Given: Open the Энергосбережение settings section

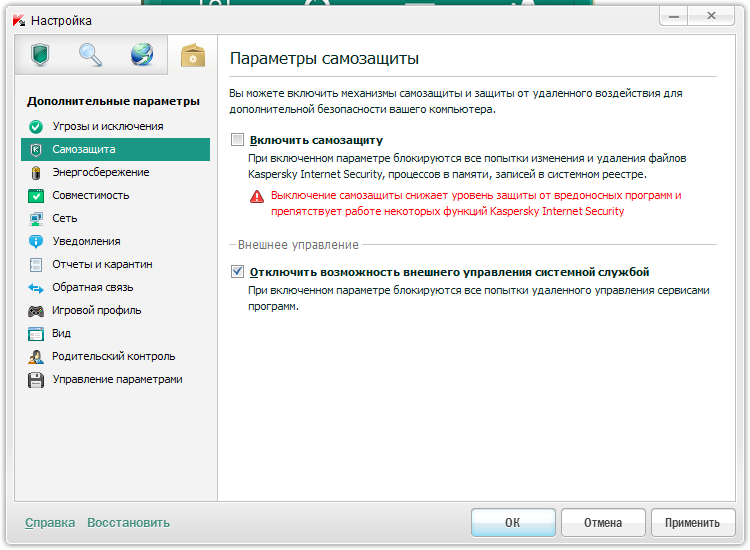Looking at the screenshot, I should (x=115, y=173).
